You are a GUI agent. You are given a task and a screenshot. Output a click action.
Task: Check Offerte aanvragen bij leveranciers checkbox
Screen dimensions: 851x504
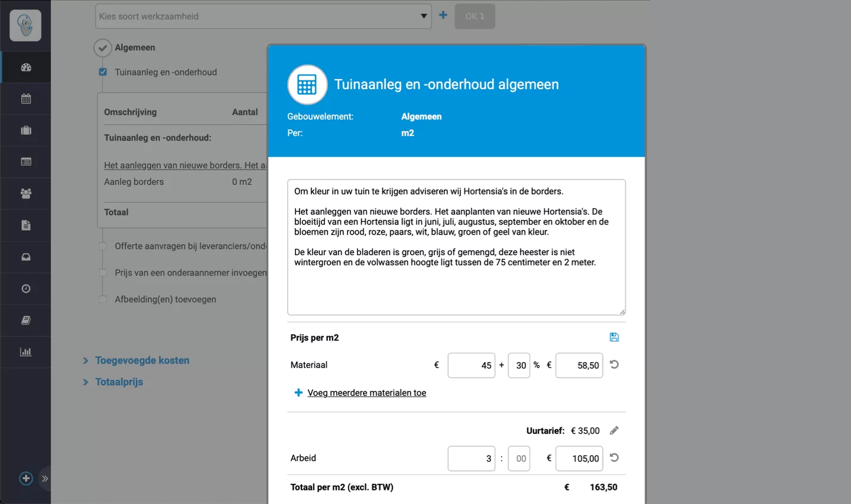pos(103,246)
